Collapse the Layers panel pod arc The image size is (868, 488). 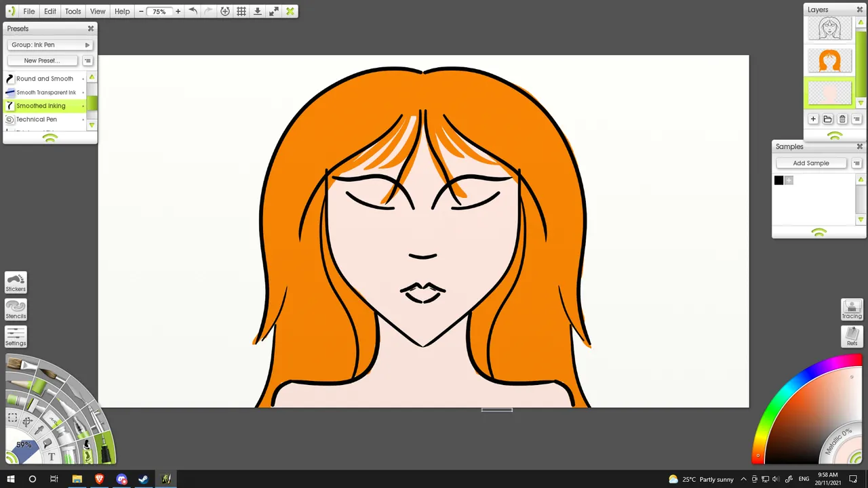pos(835,136)
